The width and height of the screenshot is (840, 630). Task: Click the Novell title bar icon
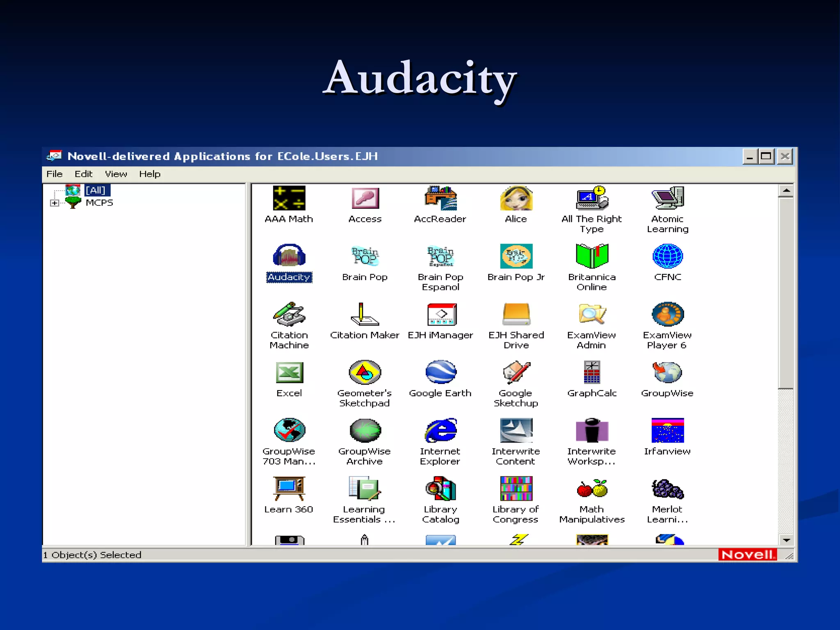[x=54, y=156]
